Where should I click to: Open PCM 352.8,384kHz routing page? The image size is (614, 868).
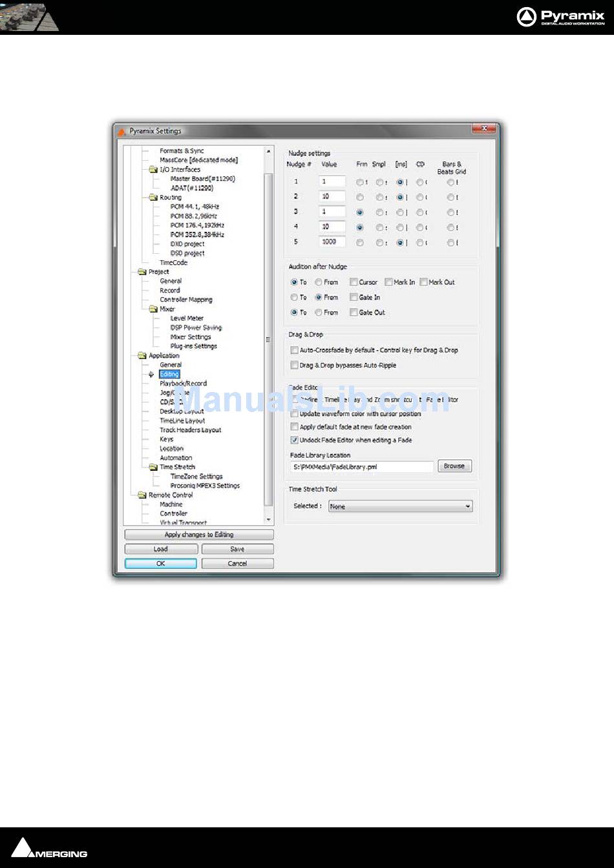click(x=197, y=234)
